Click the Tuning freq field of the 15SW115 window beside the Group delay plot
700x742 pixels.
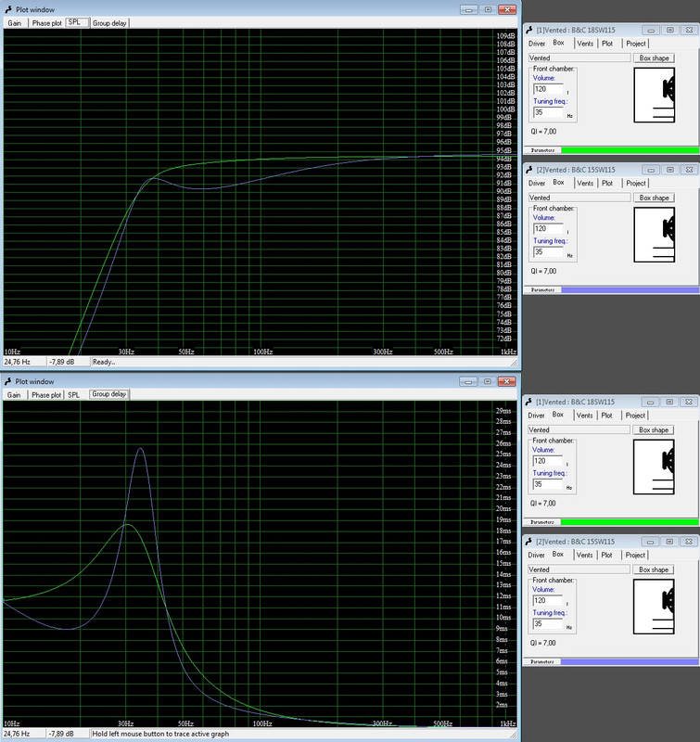pyautogui.click(x=548, y=623)
